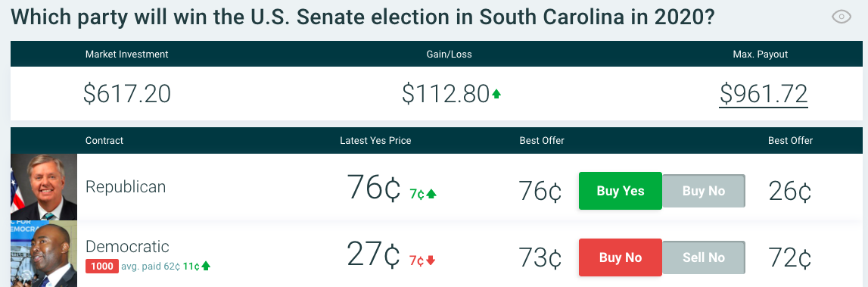The image size is (868, 287).
Task: Select the Democratic 72¢ best offer
Action: click(x=790, y=257)
